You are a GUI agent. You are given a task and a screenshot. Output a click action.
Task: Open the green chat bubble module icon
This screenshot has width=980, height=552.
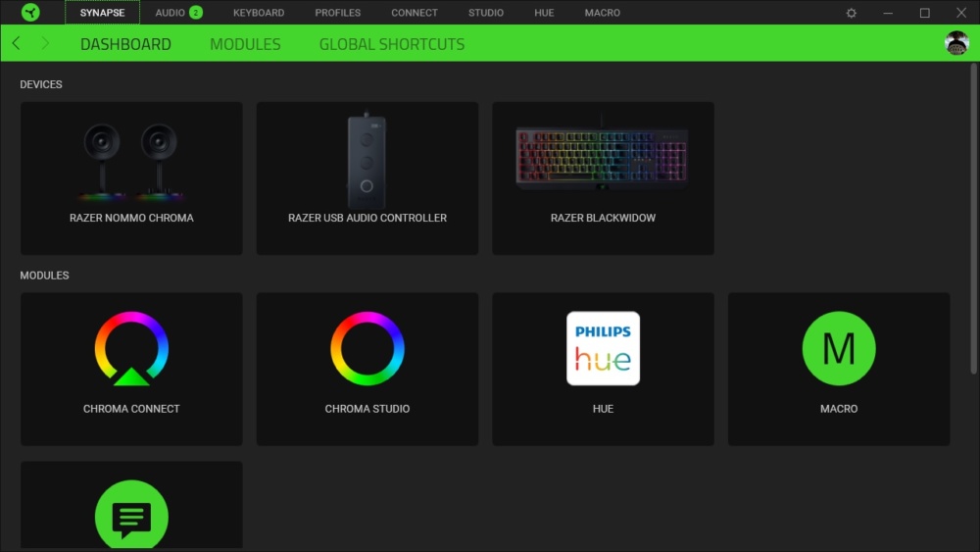131,515
